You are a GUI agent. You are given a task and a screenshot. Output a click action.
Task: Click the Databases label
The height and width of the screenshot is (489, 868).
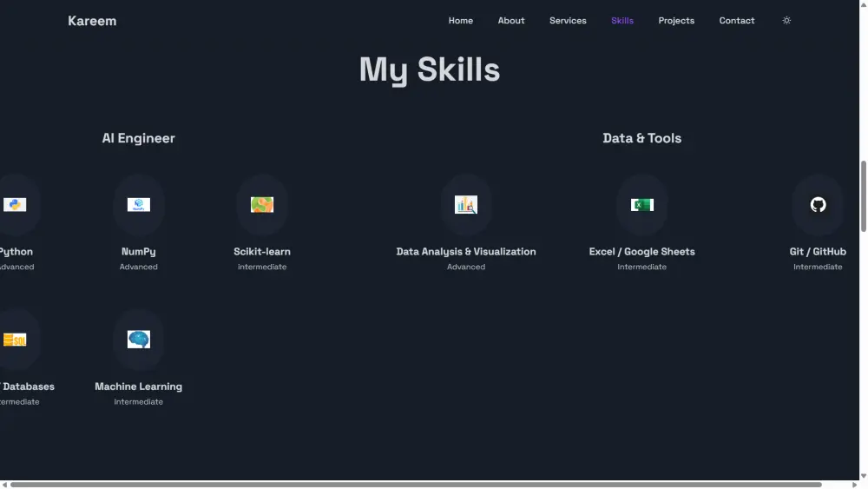coord(29,387)
